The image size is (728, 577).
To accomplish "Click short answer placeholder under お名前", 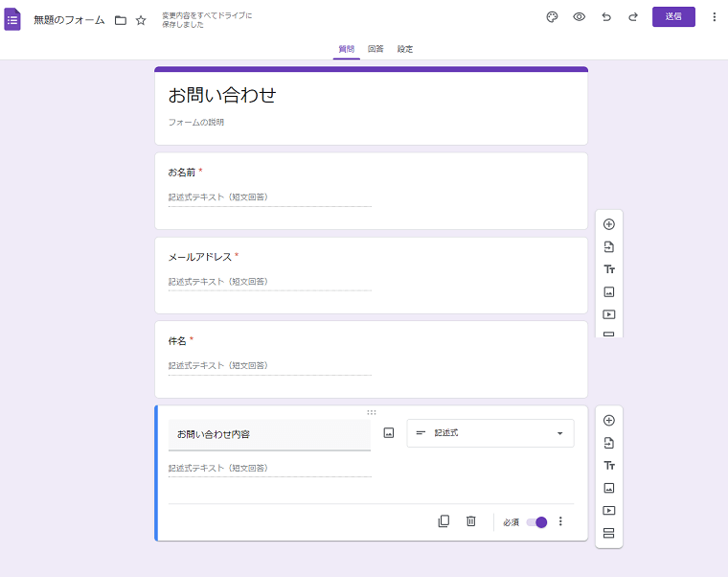I will (x=218, y=197).
